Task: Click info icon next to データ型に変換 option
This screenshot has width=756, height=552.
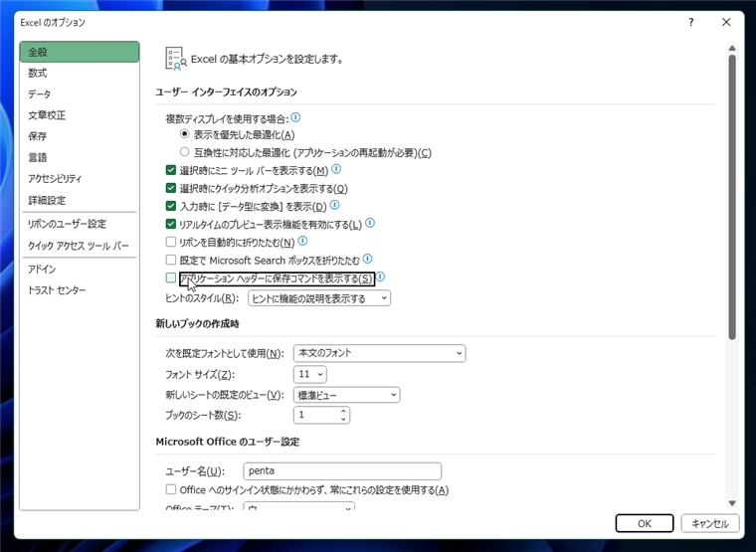Action: (x=334, y=205)
